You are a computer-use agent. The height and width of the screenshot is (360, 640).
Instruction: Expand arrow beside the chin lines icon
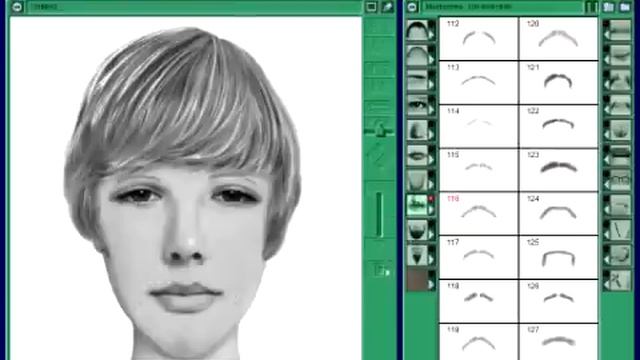pyautogui.click(x=607, y=135)
